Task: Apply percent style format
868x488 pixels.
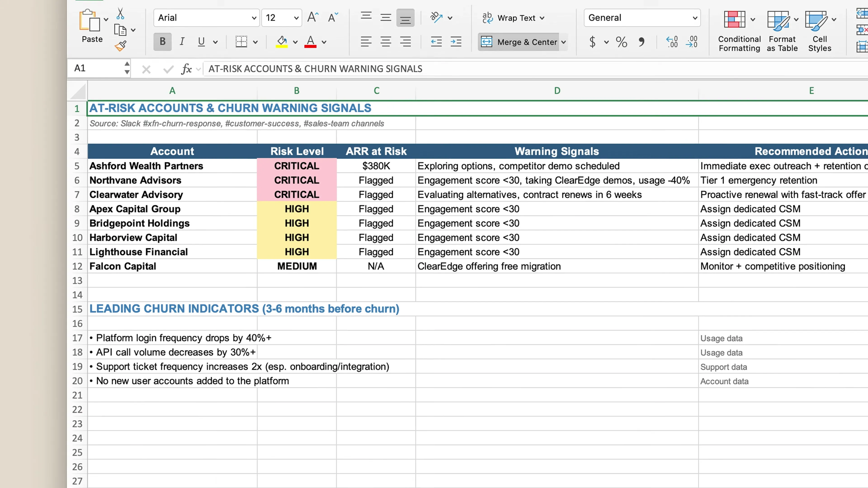Action: point(621,42)
